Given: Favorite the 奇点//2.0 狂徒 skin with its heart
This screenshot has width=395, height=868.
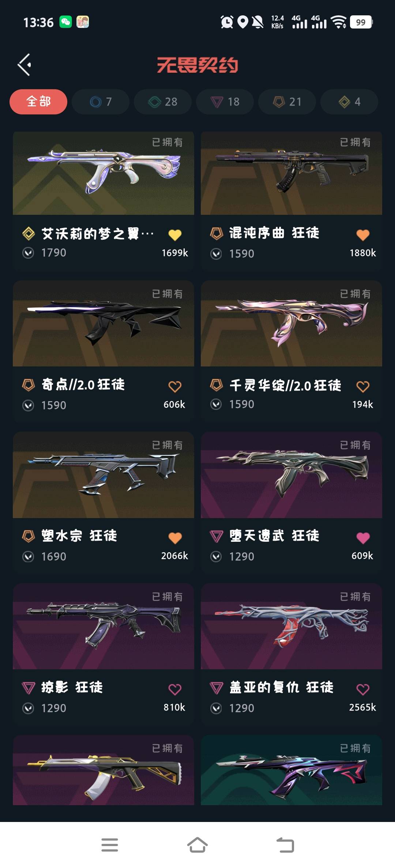Looking at the screenshot, I should [x=175, y=387].
